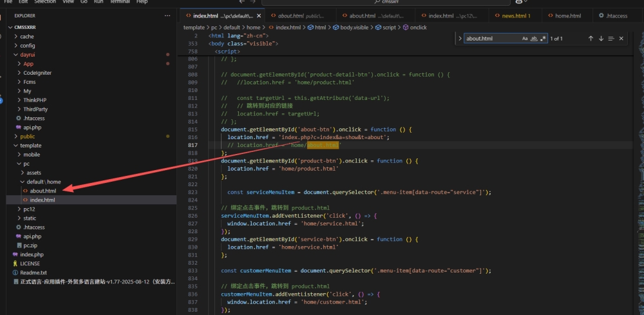Go to previous find match arrow
This screenshot has height=315, width=644.
[591, 39]
